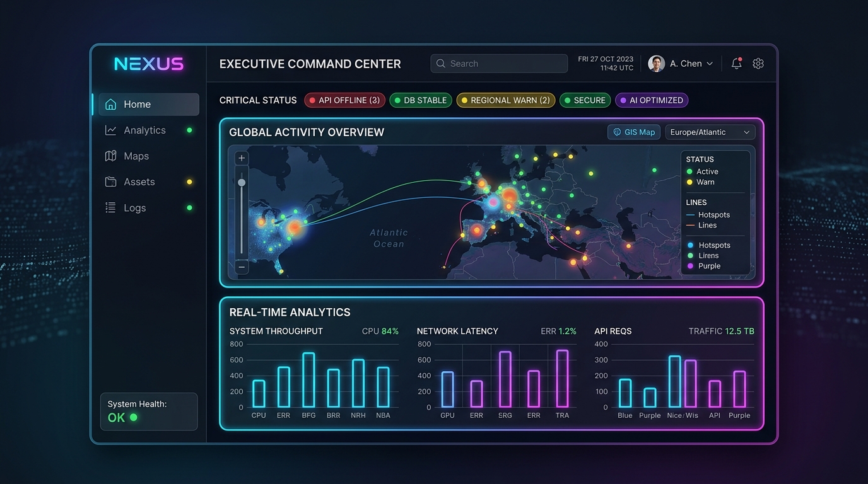The height and width of the screenshot is (484, 868).
Task: Click the map zoom slider handle
Action: tap(242, 183)
